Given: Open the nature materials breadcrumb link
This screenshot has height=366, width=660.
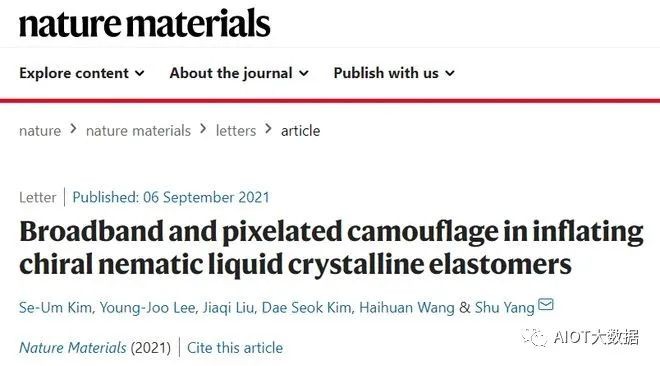Looking at the screenshot, I should click(x=138, y=131).
